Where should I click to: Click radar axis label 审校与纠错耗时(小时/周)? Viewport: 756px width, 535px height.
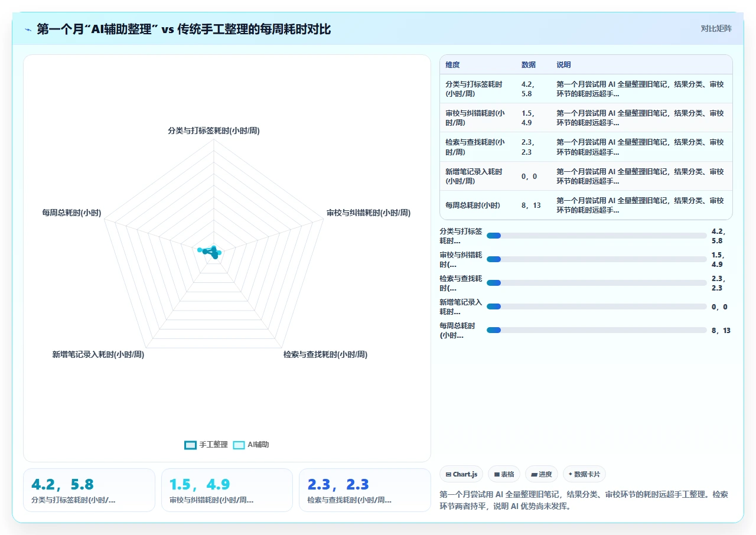pyautogui.click(x=369, y=213)
